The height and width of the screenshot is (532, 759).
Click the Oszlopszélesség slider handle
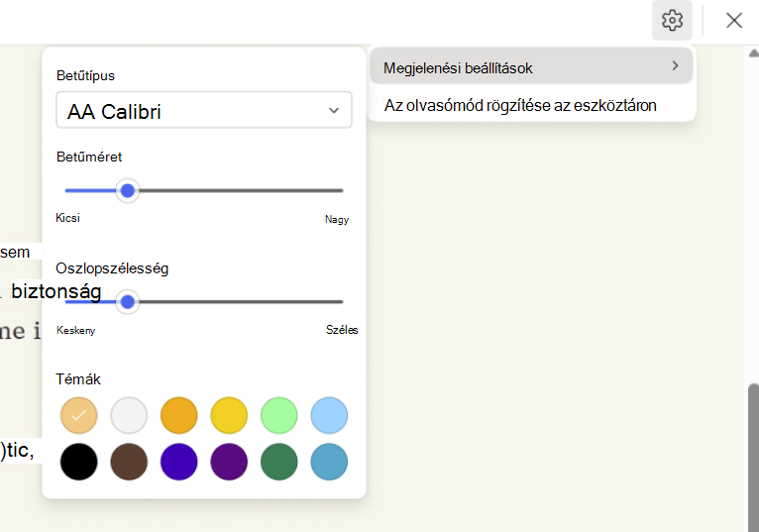(127, 302)
